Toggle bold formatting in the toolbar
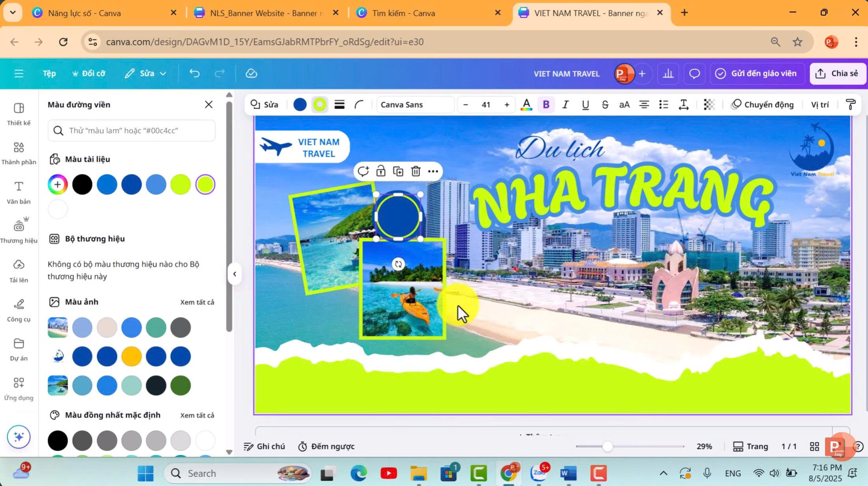 pyautogui.click(x=546, y=104)
